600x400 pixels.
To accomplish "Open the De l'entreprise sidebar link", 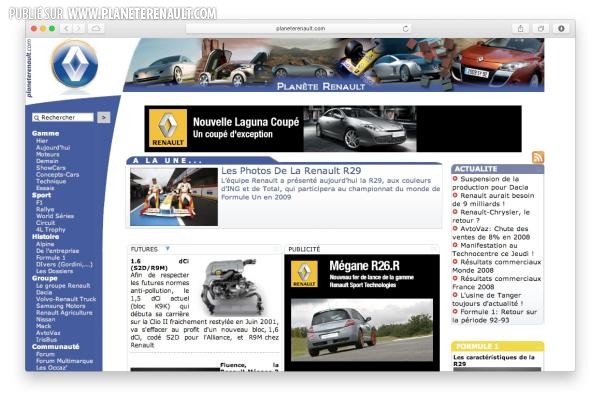I will 57,251.
